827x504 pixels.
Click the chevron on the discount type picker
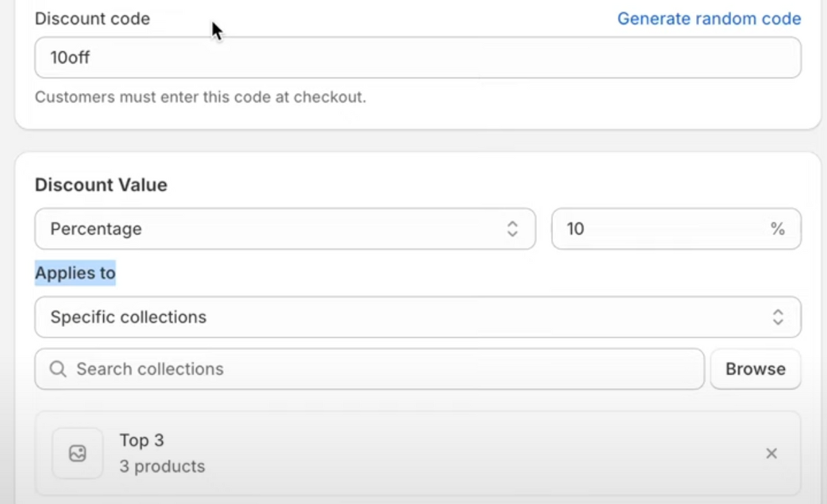(x=513, y=229)
